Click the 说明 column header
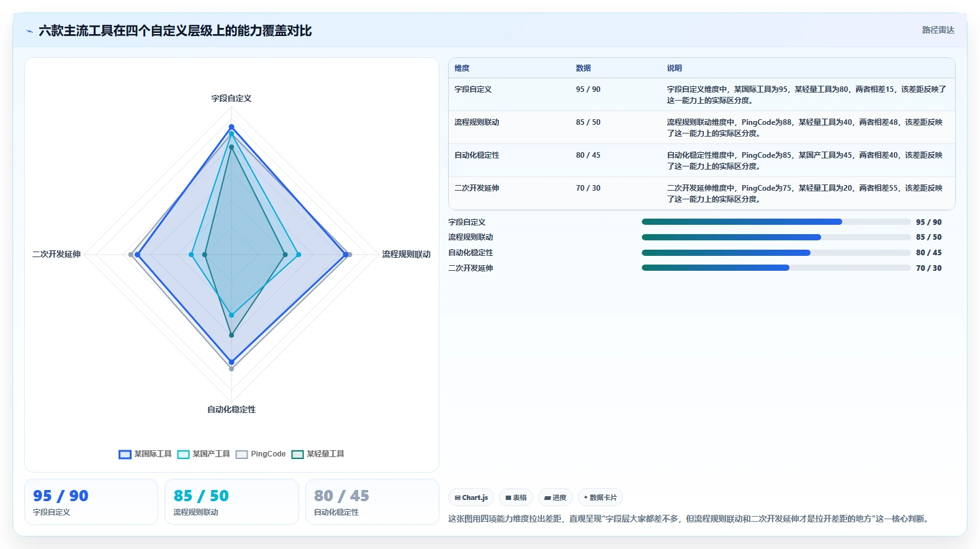 coord(675,68)
